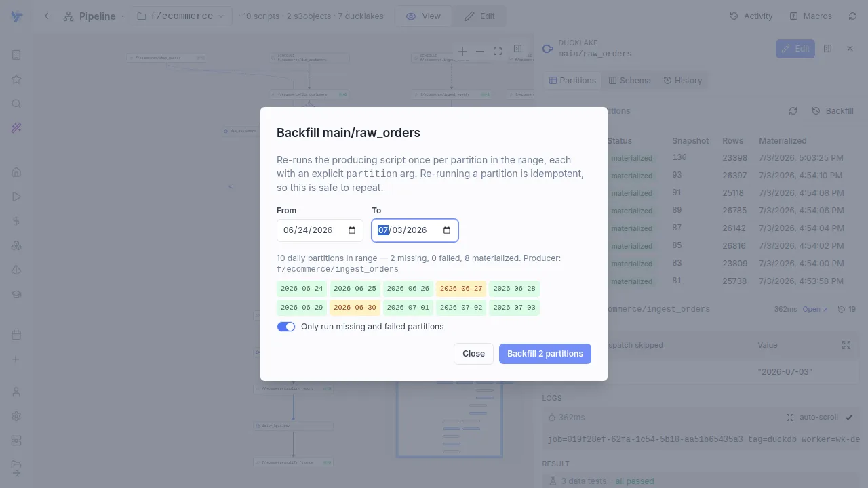The image size is (868, 488).
Task: Click the 3 data tests result
Action: point(601,481)
